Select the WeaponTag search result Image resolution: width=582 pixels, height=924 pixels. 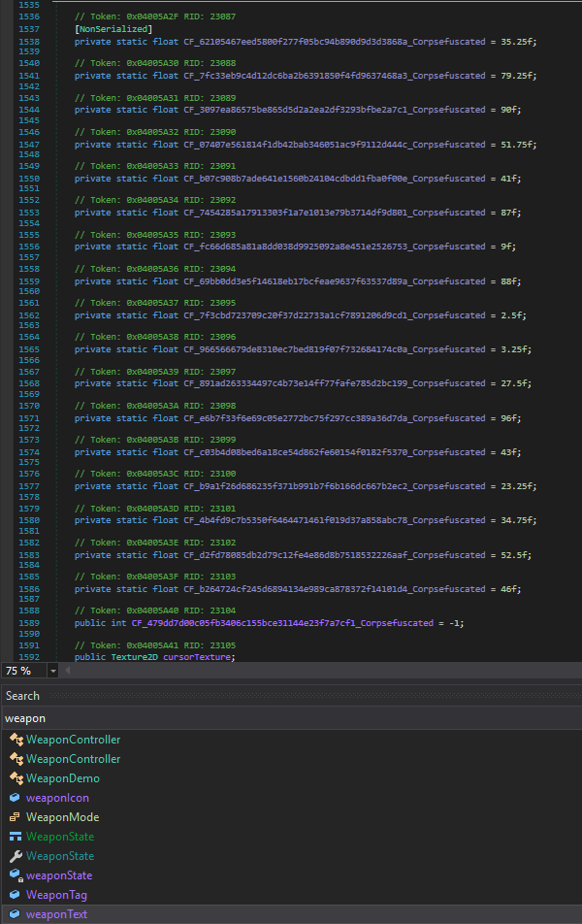click(x=56, y=895)
